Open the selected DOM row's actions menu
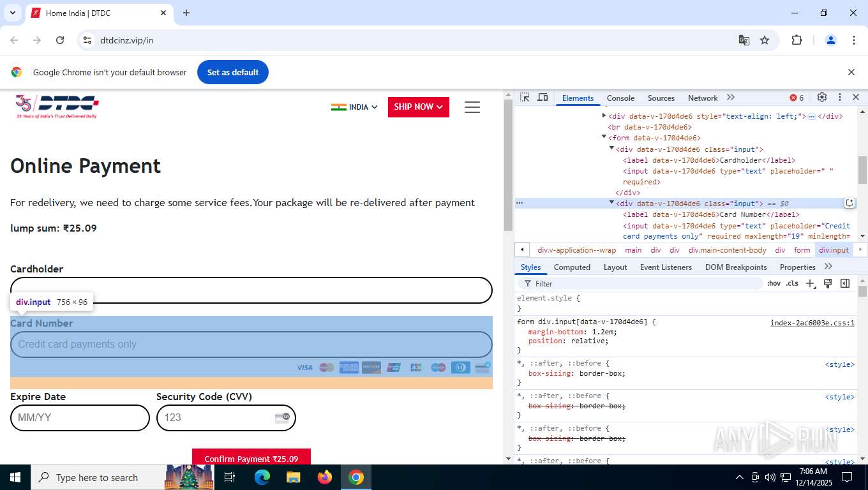Image resolution: width=868 pixels, height=490 pixels. 520,203
